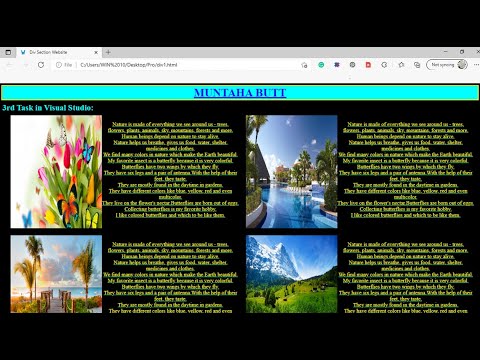480x360 pixels.
Task: Click the tulips and butterflies image
Action: tap(56, 171)
